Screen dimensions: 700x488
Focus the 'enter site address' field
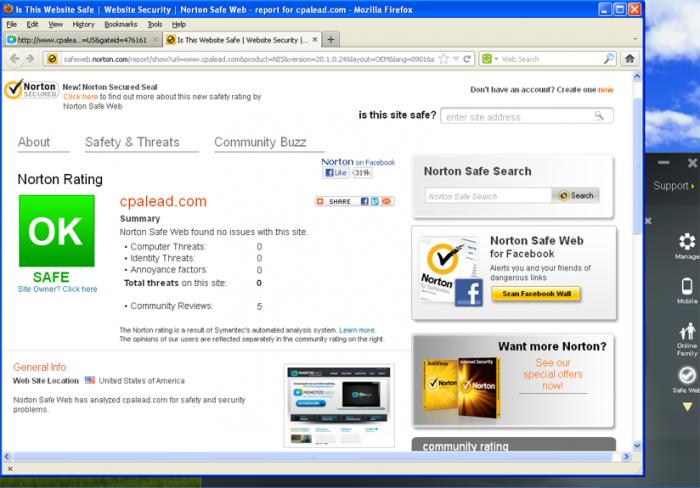(527, 117)
